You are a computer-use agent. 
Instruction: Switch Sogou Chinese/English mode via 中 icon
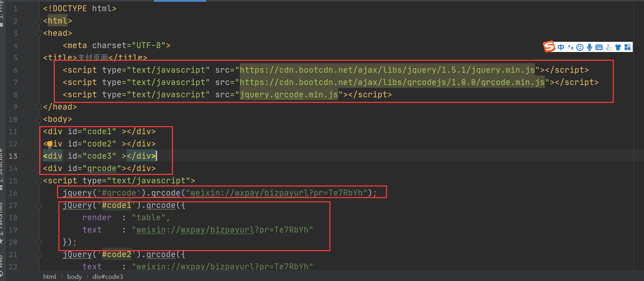click(x=561, y=47)
